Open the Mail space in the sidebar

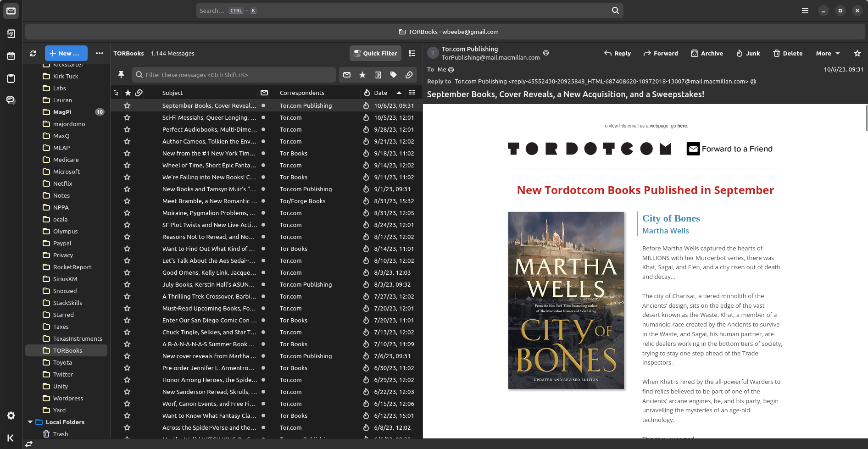[x=11, y=11]
